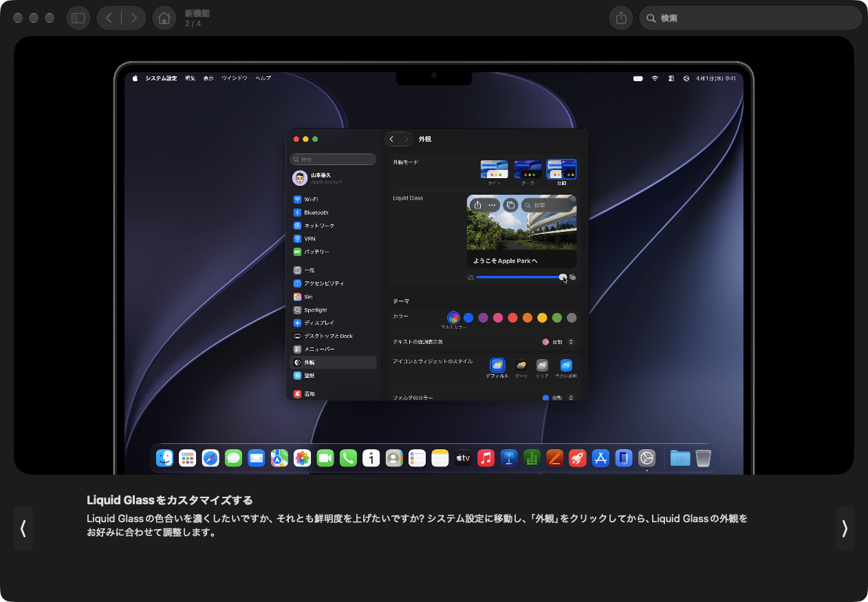Select VPN in the System Settings sidebar
This screenshot has width=868, height=602.
[x=334, y=239]
